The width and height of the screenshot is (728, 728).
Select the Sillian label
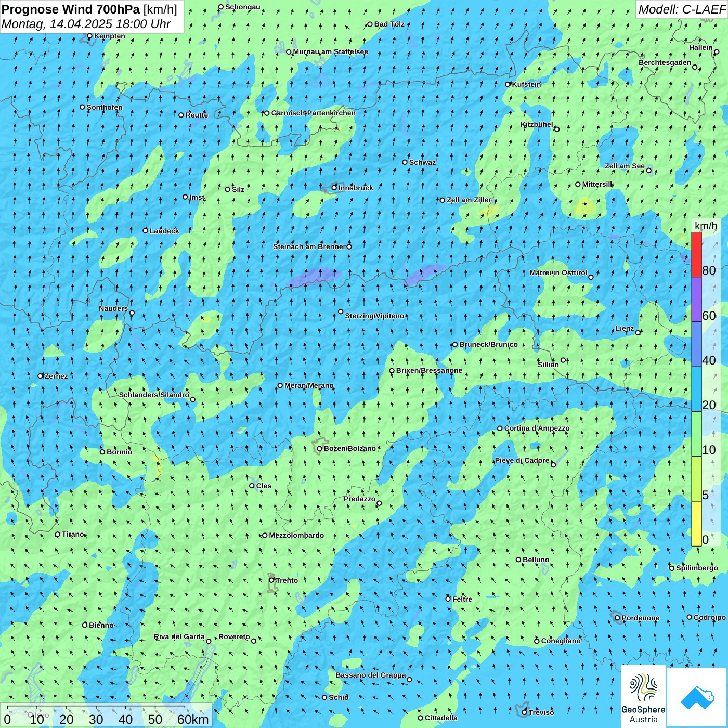[x=548, y=365]
